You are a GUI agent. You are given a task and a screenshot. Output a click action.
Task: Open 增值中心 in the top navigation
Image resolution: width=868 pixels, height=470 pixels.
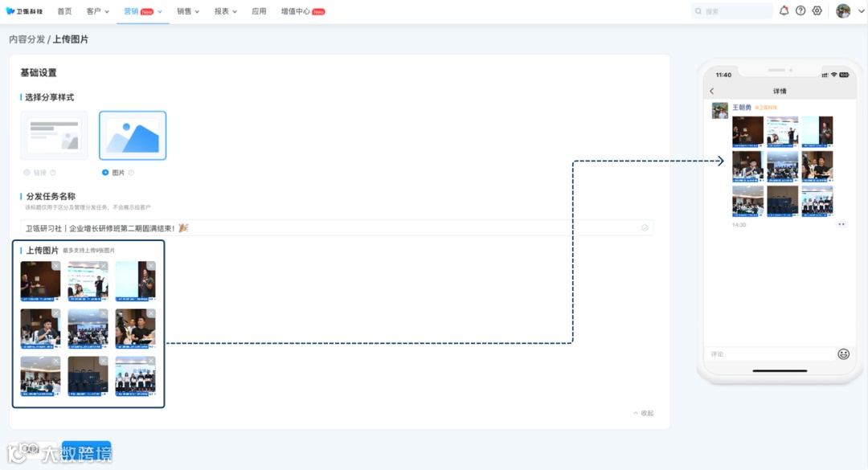click(x=303, y=11)
